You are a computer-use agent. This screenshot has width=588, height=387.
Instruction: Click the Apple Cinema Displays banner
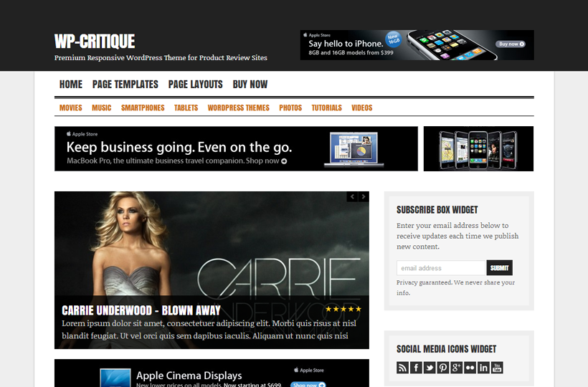(x=212, y=373)
